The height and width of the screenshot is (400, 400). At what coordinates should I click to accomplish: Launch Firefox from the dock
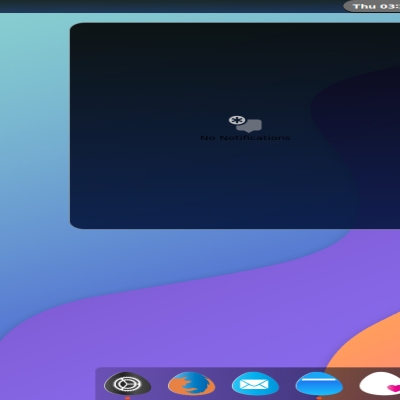(x=191, y=384)
